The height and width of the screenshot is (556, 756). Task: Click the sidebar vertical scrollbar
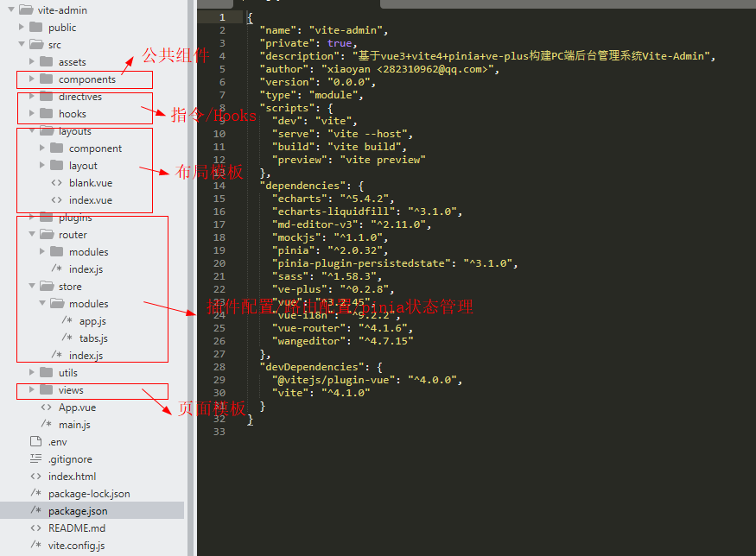pos(190,278)
